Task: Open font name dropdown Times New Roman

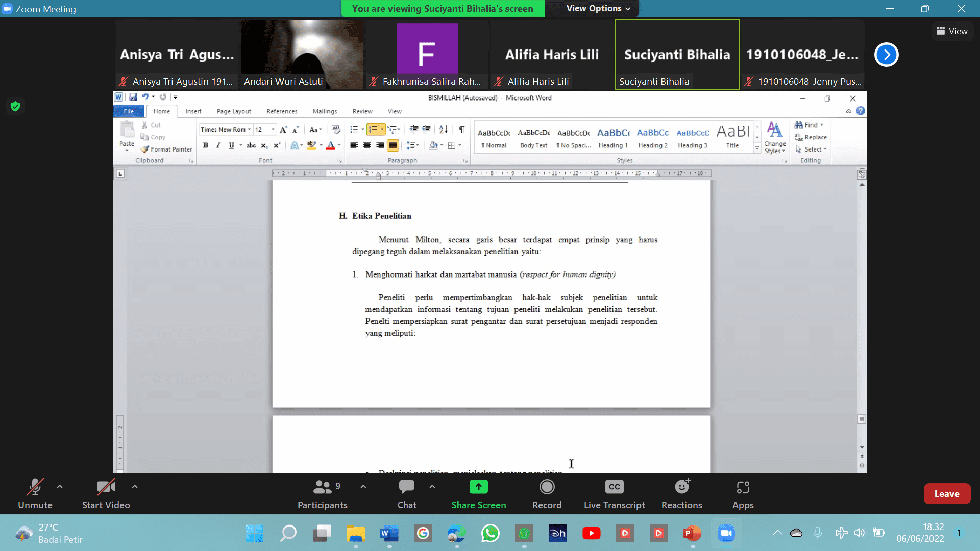Action: pos(249,130)
